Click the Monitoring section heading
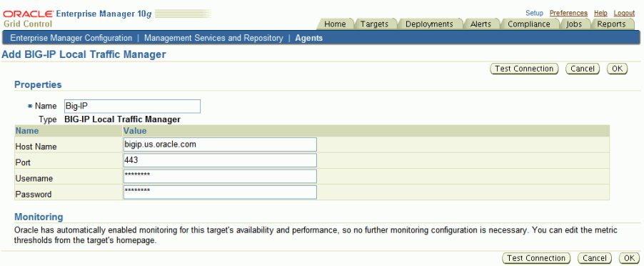Screen dimensions: 644x266 coord(39,217)
